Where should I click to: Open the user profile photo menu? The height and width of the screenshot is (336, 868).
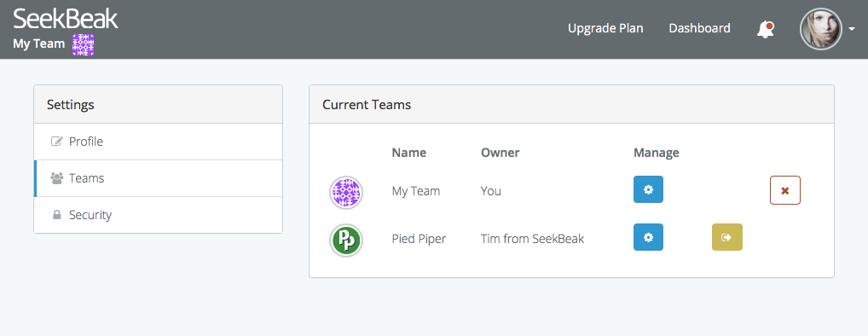(x=821, y=29)
